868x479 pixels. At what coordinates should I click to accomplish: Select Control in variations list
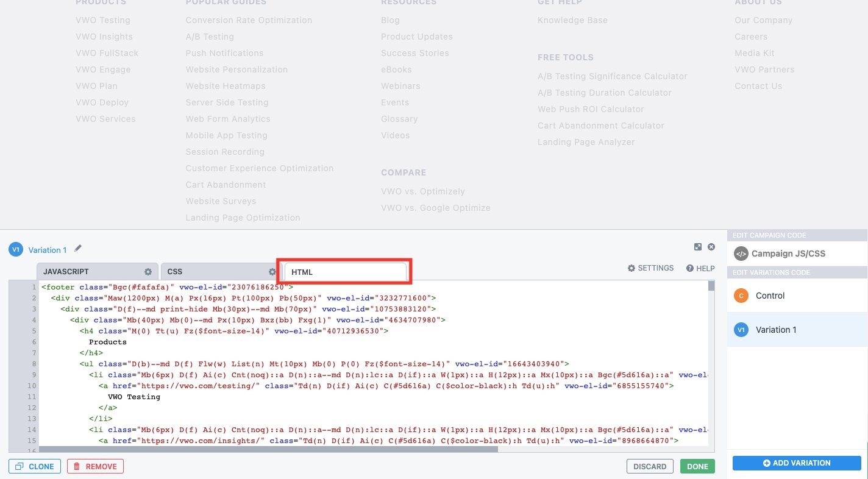pyautogui.click(x=797, y=296)
